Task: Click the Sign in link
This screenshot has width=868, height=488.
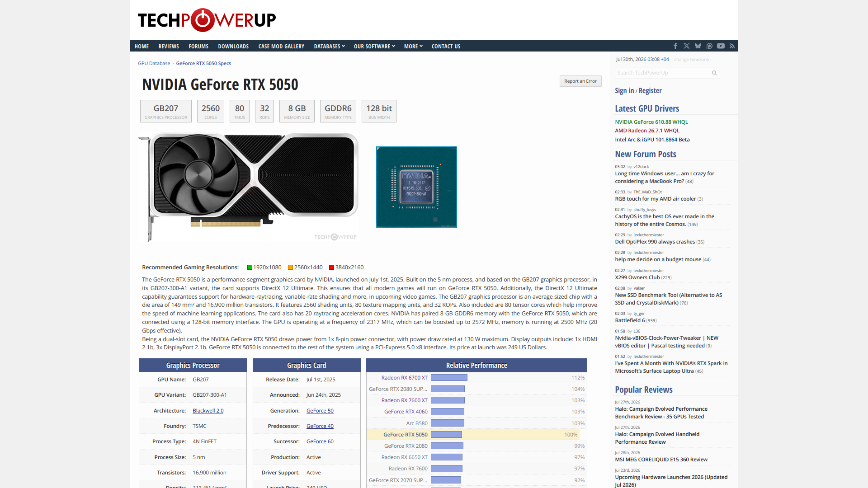Action: [x=624, y=90]
